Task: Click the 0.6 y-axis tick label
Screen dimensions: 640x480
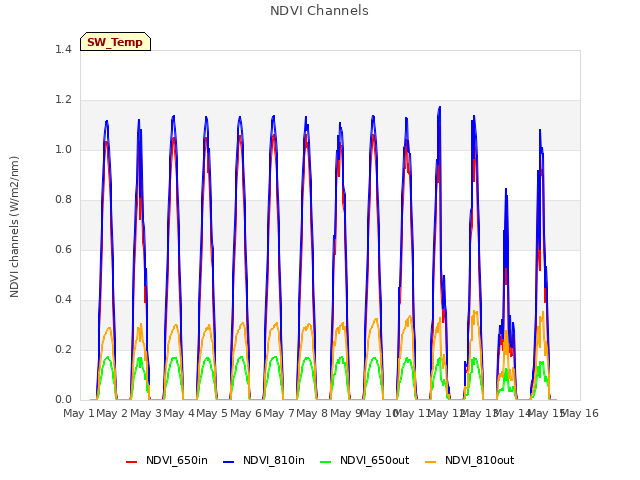Action: click(x=63, y=249)
